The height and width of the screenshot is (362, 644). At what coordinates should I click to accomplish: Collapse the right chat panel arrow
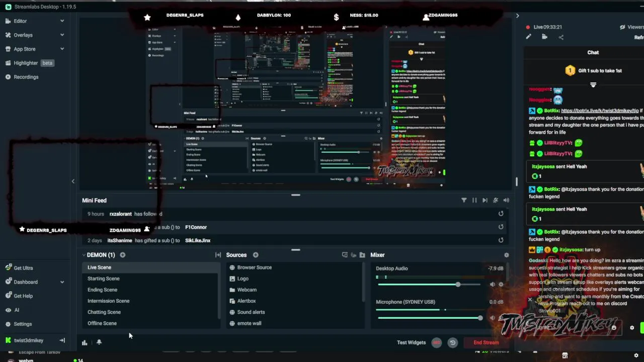tap(517, 16)
